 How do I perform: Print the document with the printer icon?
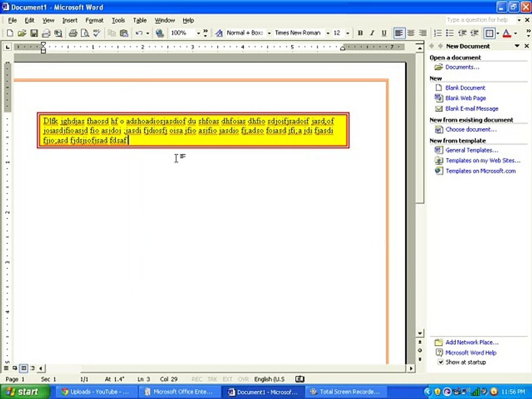point(73,33)
